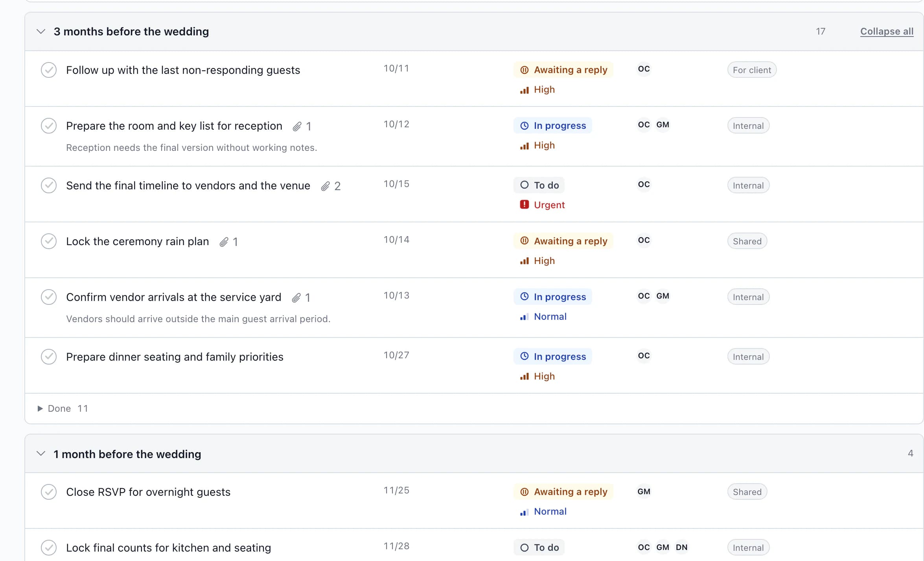Click the Internal tag on Prepare the room task
The width and height of the screenshot is (924, 561).
(x=748, y=126)
